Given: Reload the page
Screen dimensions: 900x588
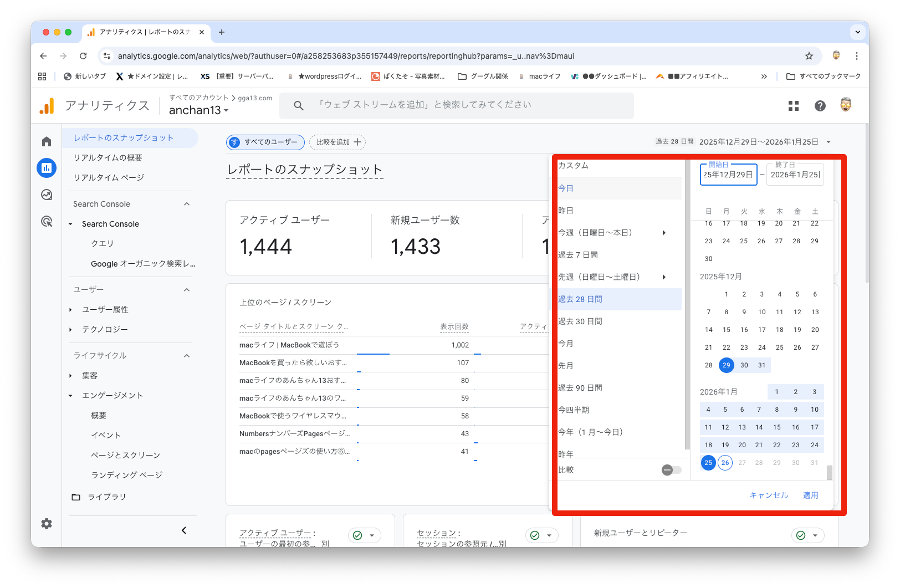Looking at the screenshot, I should 83,56.
